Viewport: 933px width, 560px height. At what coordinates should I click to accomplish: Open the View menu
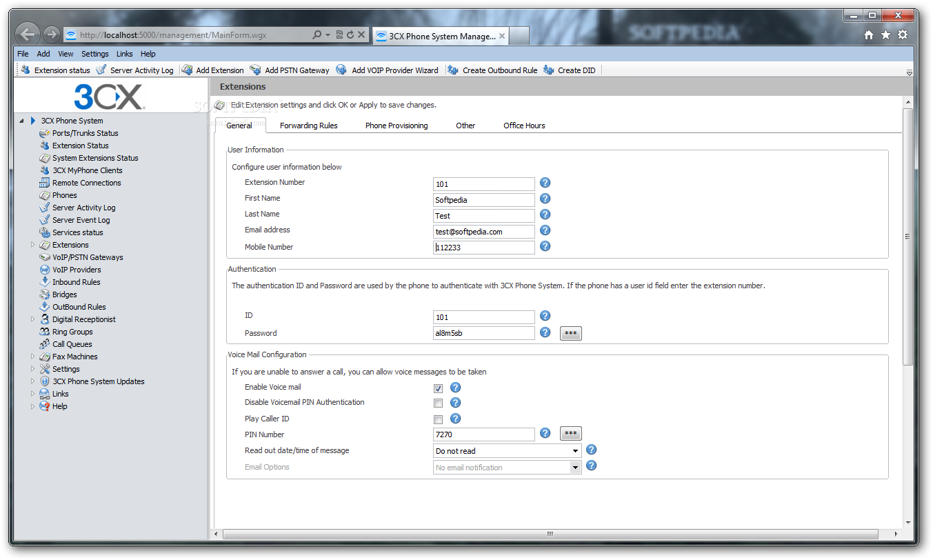[x=66, y=54]
